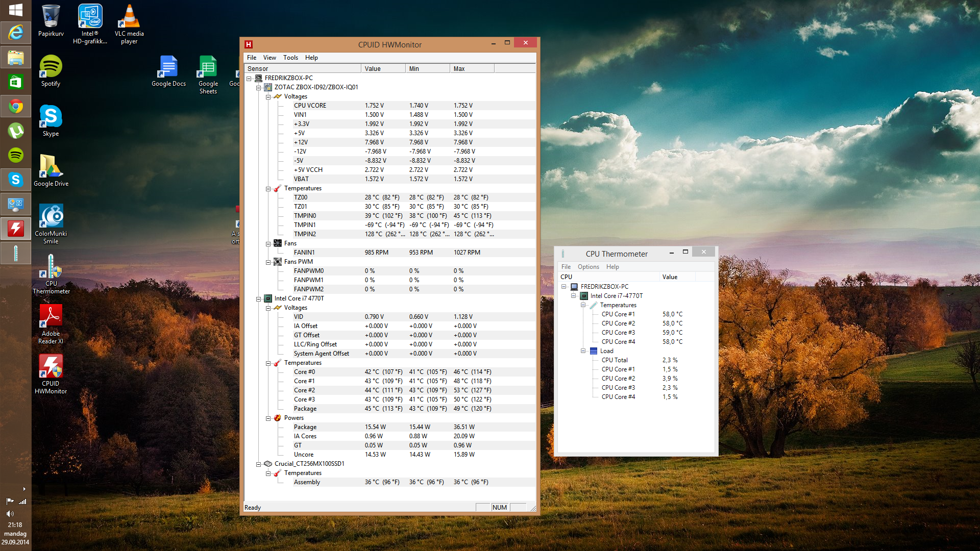Open Skype desktop shortcut

click(51, 120)
